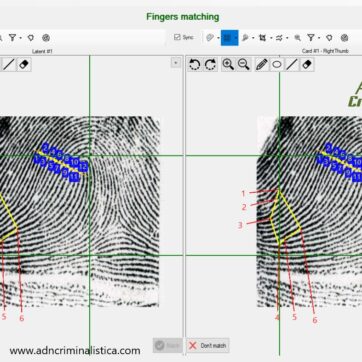Select minutia marker 12 on the latent print
Image resolution: width=362 pixels, height=362 pixels.
click(x=83, y=166)
